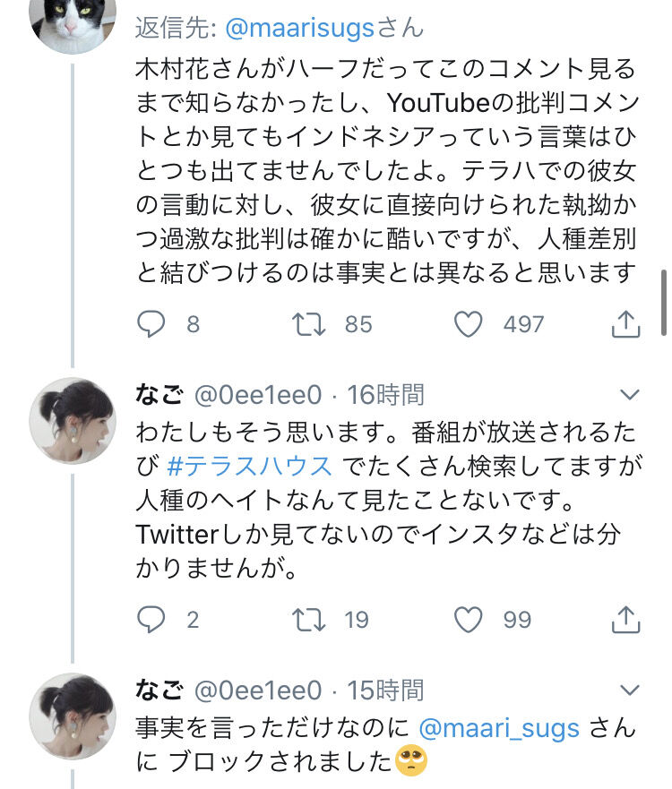672x789 pixels.
Task: Open the 木村花さん tweet text body
Action: click(x=386, y=170)
